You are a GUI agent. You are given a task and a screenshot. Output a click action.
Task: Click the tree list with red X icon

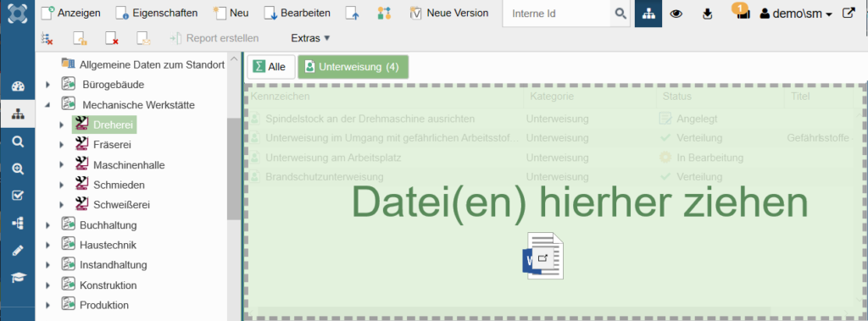(x=47, y=38)
